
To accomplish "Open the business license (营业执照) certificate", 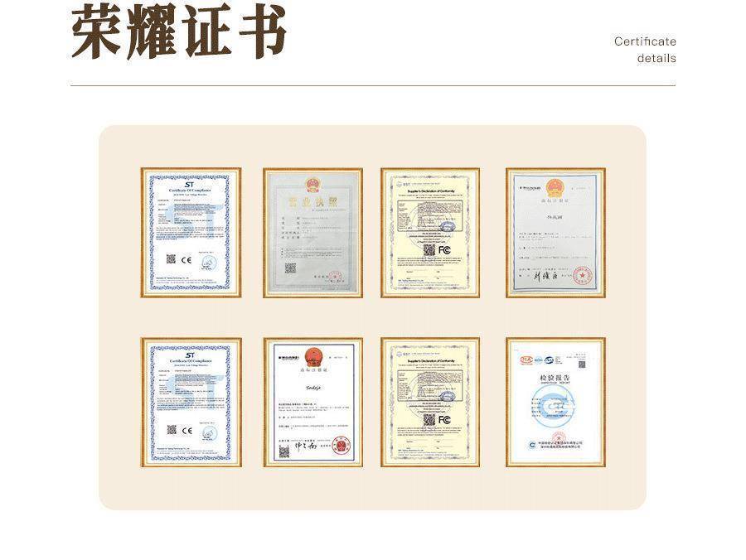I will (x=312, y=233).
